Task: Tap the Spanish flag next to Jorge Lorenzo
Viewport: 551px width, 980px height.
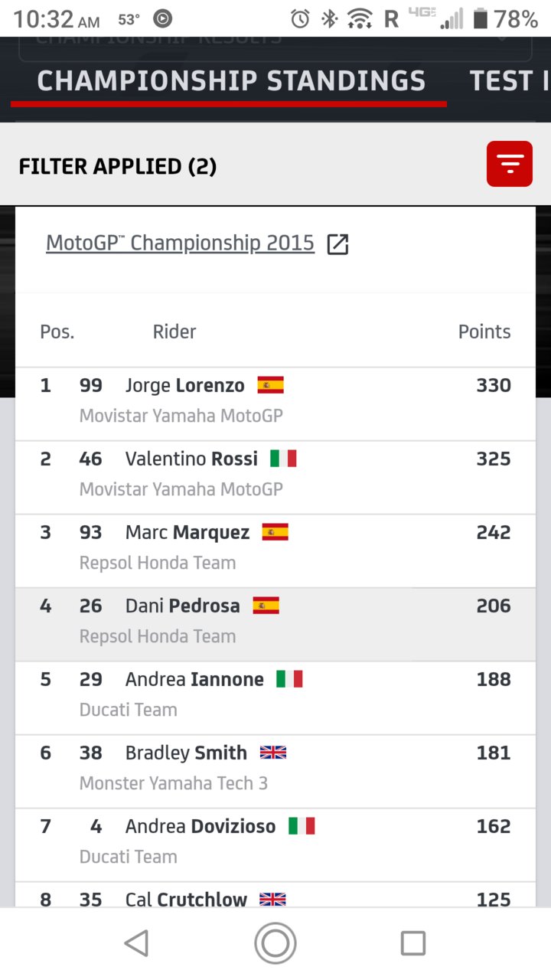Action: (270, 385)
